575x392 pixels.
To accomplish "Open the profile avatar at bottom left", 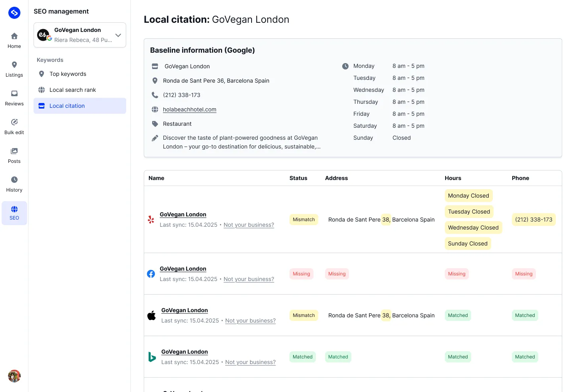I will pos(14,376).
